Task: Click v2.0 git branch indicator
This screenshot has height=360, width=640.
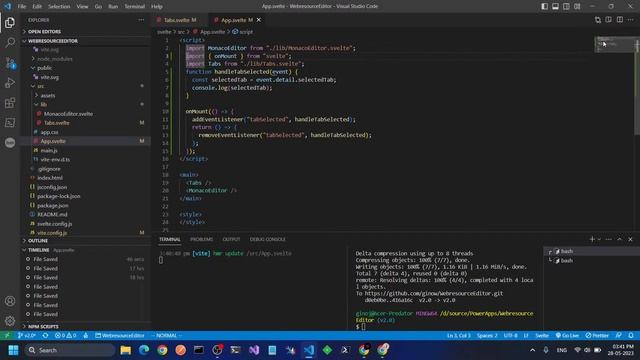Action: [x=27, y=336]
